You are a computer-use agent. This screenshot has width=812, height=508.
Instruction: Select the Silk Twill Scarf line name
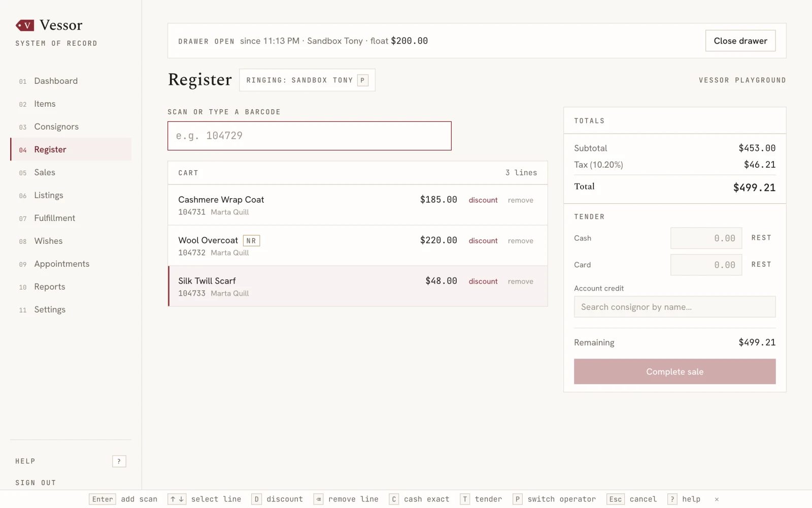207,281
